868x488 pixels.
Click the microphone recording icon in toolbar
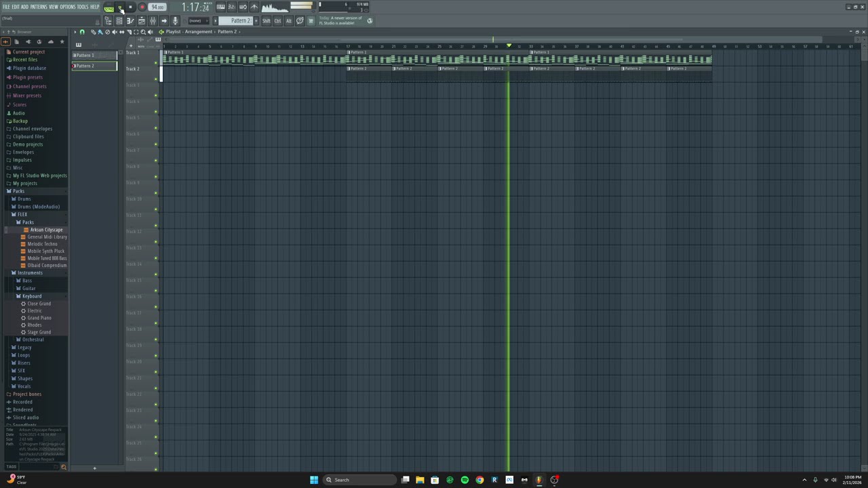[175, 21]
